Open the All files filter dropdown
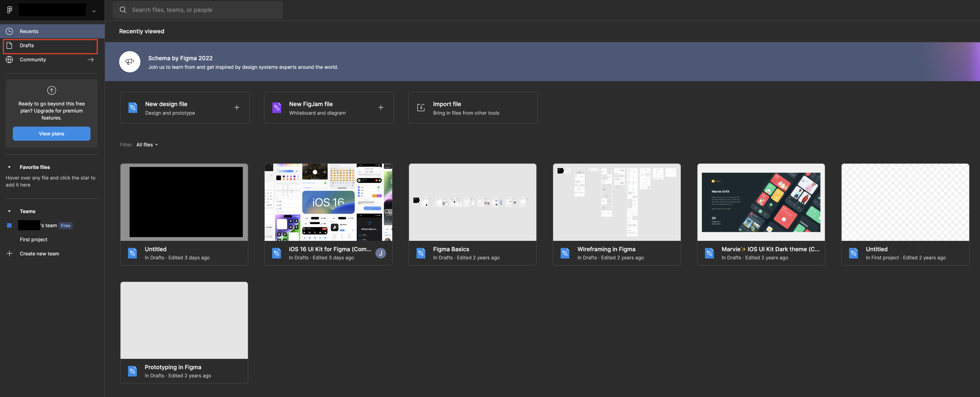The width and height of the screenshot is (980, 397). point(147,144)
